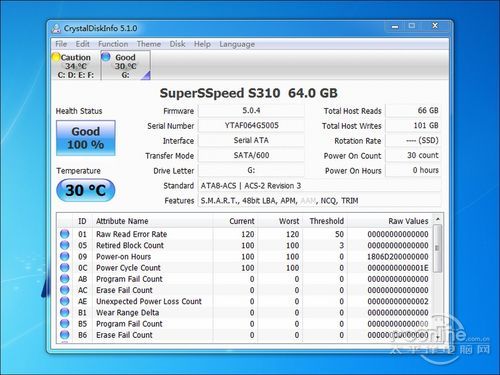The width and height of the screenshot is (500, 375).
Task: Click the Worst column header
Action: [280, 221]
